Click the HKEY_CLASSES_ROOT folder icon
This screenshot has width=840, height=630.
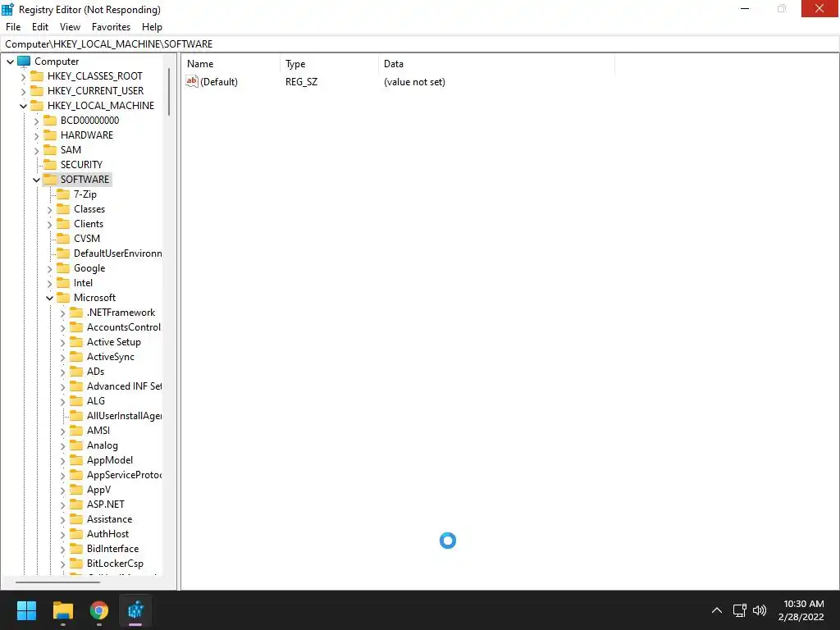click(x=37, y=76)
